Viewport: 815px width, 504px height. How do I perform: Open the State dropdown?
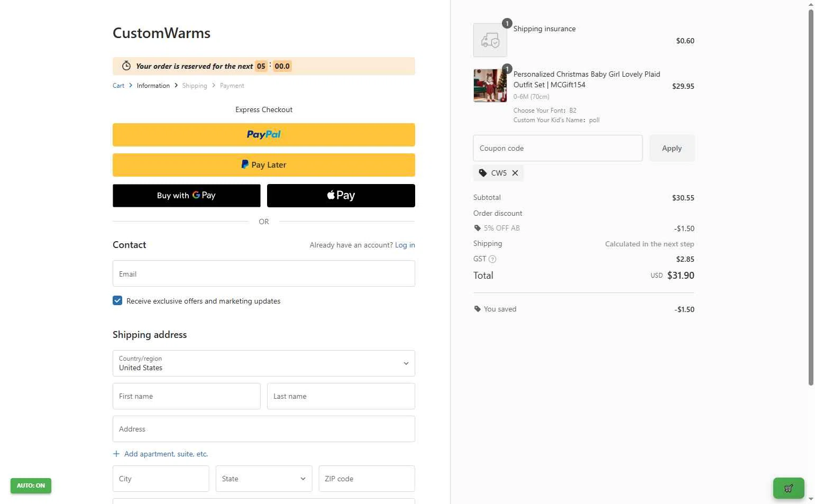[x=264, y=479]
